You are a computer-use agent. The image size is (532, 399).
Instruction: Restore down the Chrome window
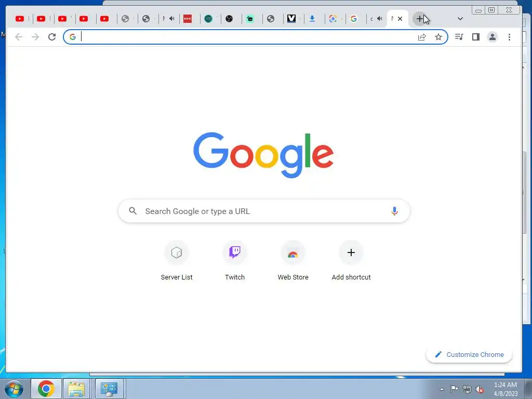pos(491,10)
